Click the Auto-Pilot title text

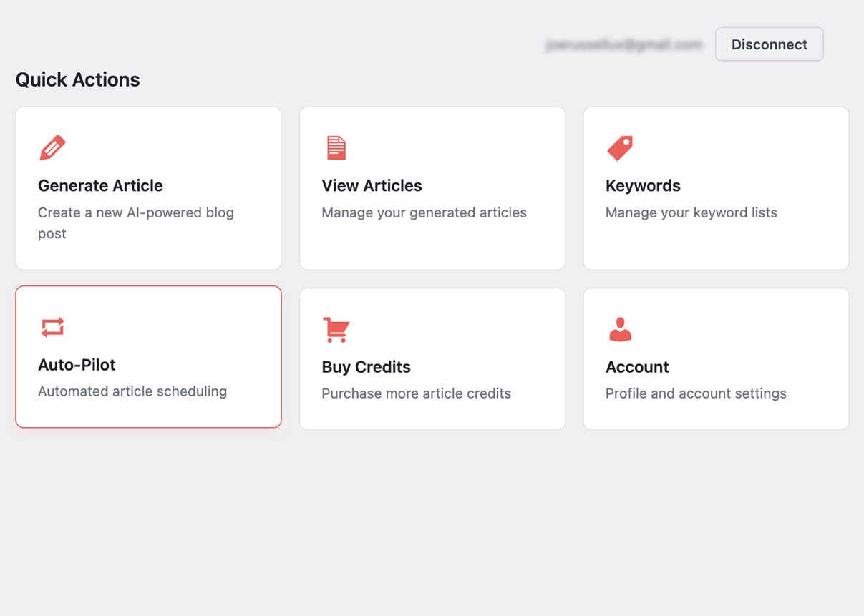77,364
